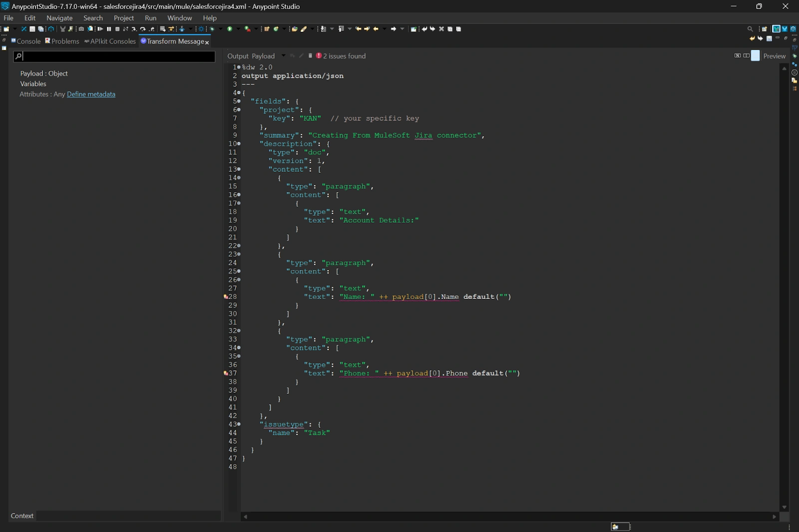Image resolution: width=799 pixels, height=532 pixels.
Task: Click the Define metadata link
Action: pos(91,94)
